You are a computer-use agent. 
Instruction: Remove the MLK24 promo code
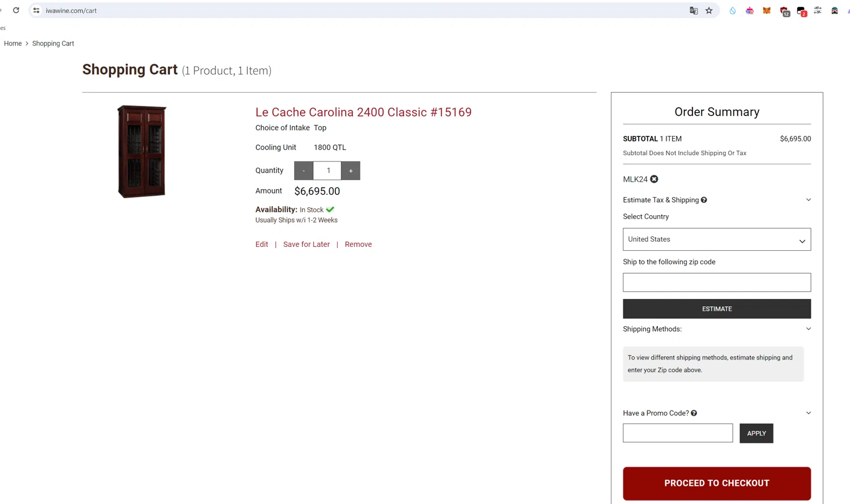coord(654,179)
